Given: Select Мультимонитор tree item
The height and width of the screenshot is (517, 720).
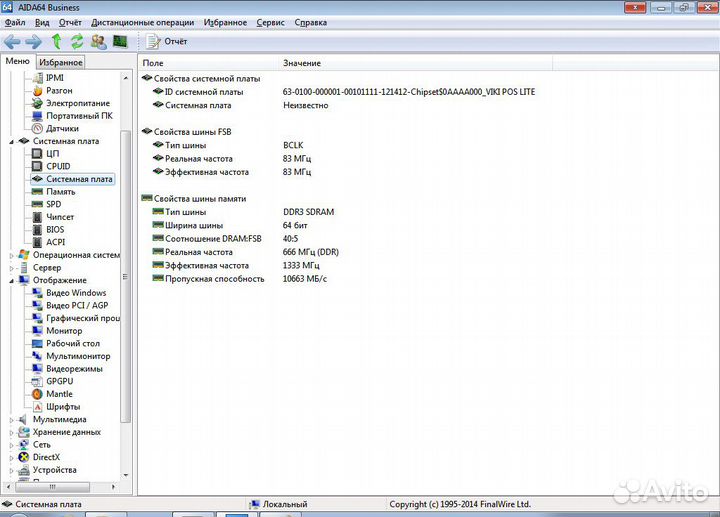Looking at the screenshot, I should (x=78, y=356).
